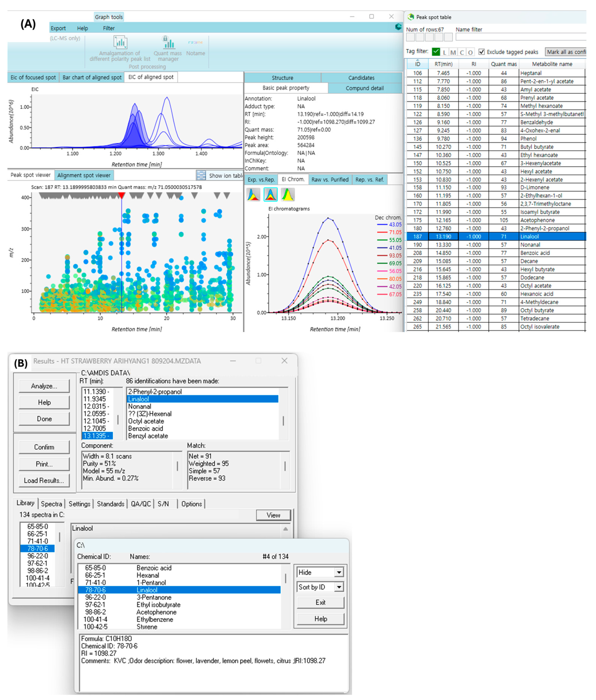The height and width of the screenshot is (700, 596).
Task: Toggle the green confirmed tag filter
Action: click(436, 52)
